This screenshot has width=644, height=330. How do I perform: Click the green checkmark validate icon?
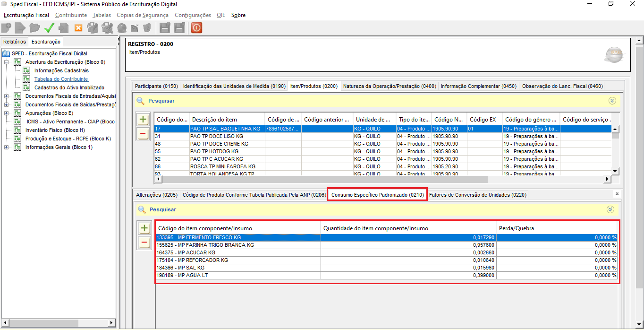(49, 28)
